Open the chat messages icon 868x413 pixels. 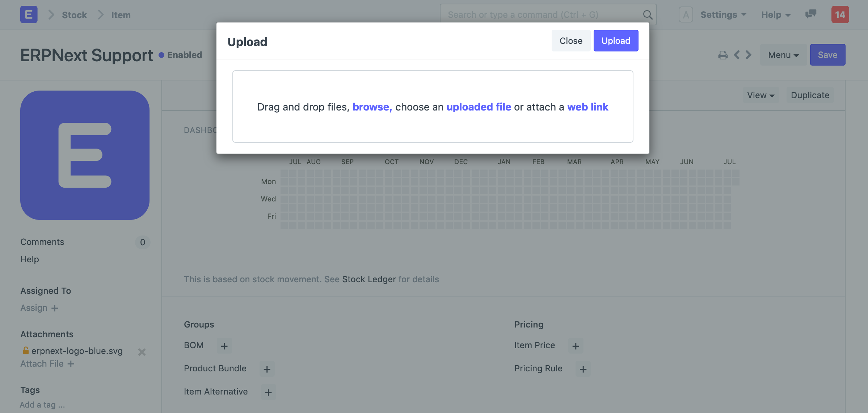click(810, 14)
